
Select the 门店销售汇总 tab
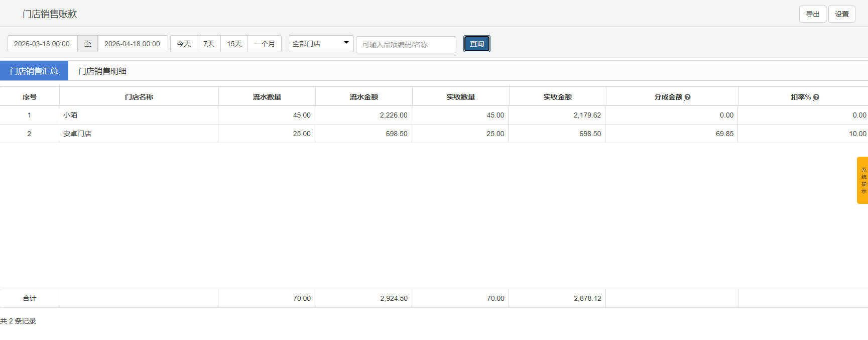click(34, 71)
